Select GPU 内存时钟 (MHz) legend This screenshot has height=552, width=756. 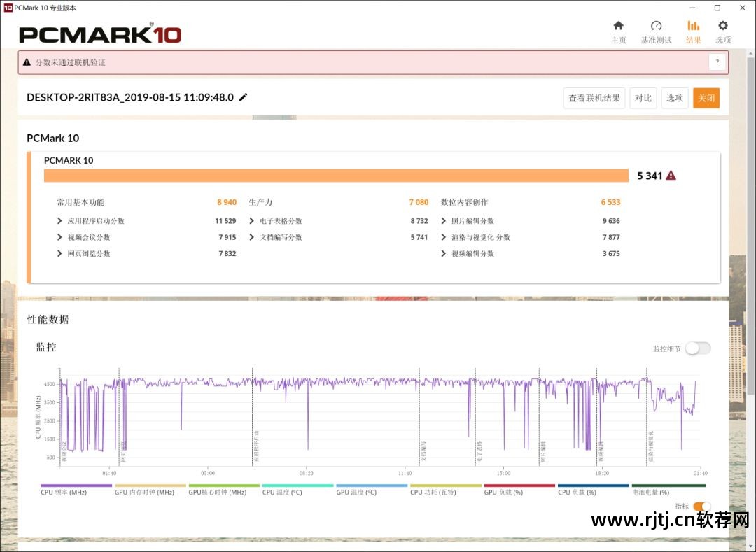150,490
